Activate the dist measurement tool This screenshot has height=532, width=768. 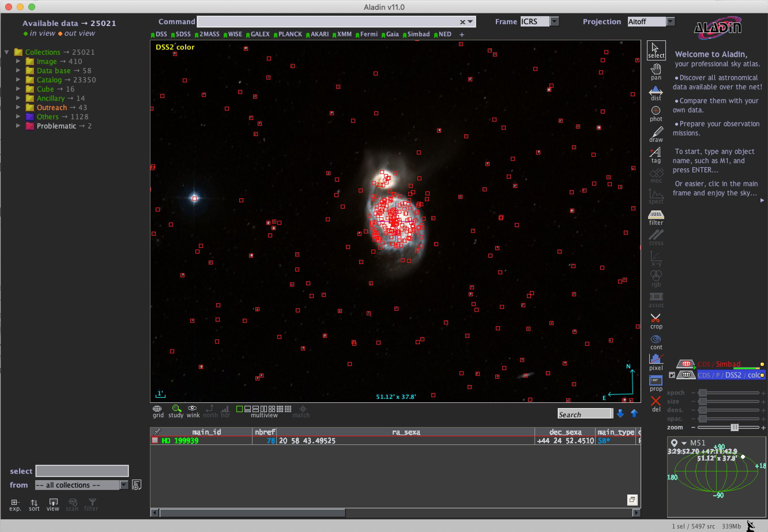pyautogui.click(x=656, y=93)
